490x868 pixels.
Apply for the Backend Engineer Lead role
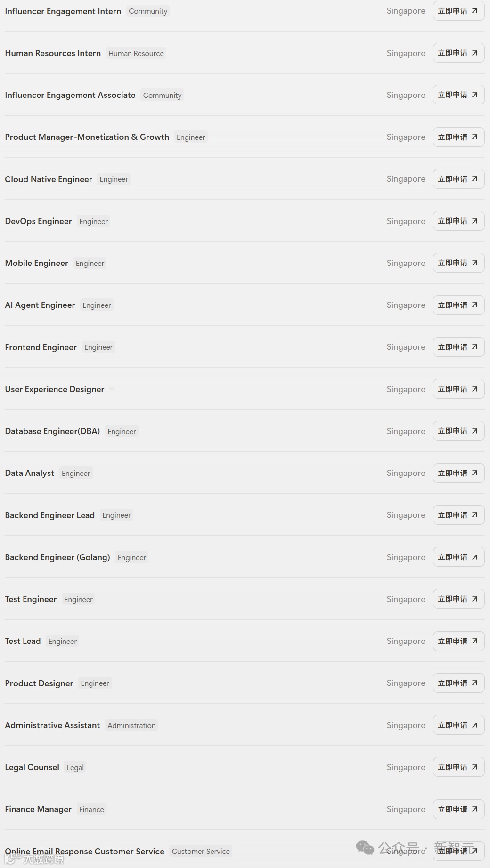[x=458, y=515]
